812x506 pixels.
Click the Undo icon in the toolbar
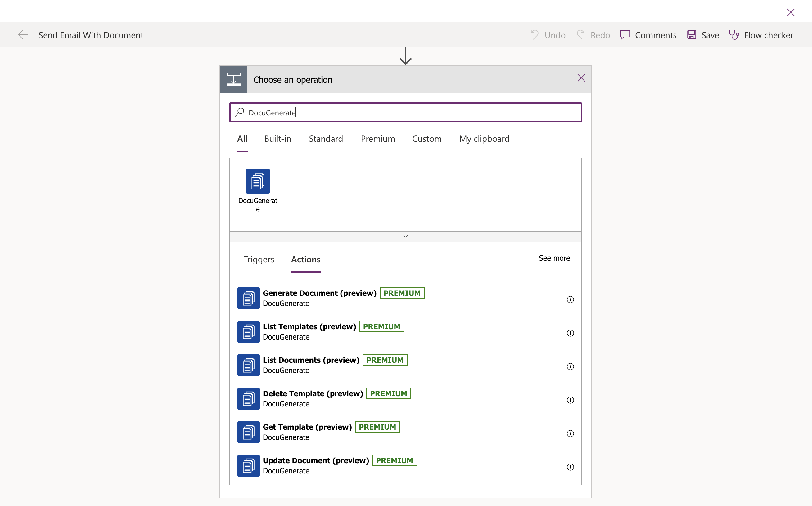point(534,35)
